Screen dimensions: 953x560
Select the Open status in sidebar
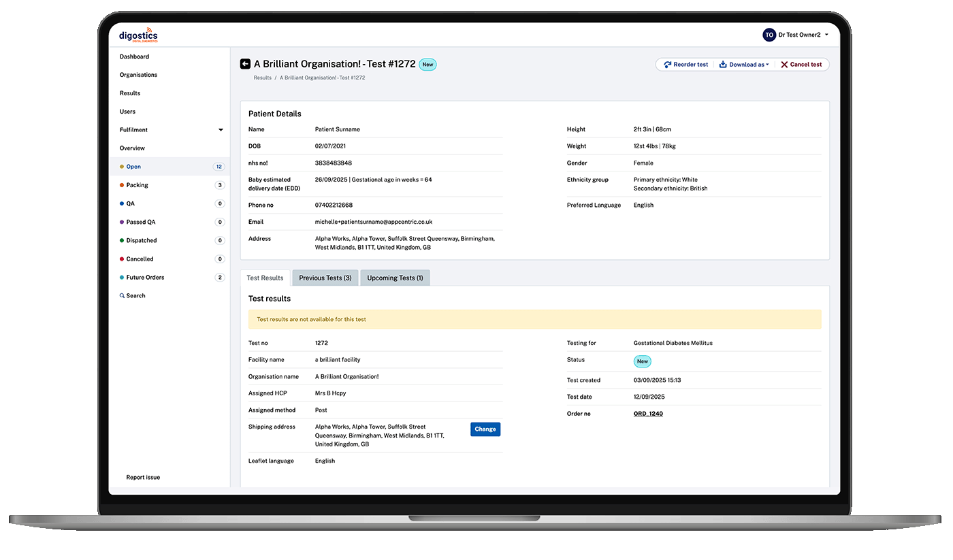133,167
